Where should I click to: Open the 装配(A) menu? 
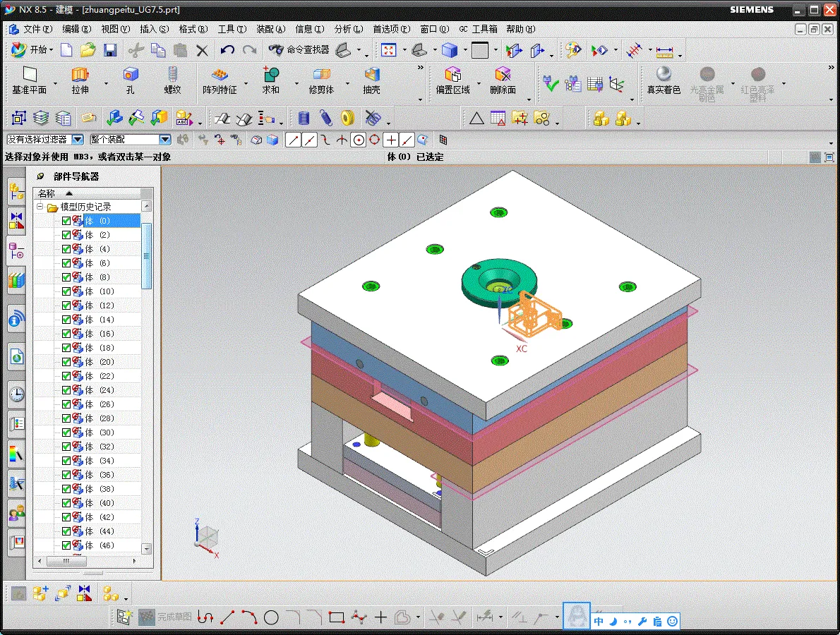tap(271, 29)
